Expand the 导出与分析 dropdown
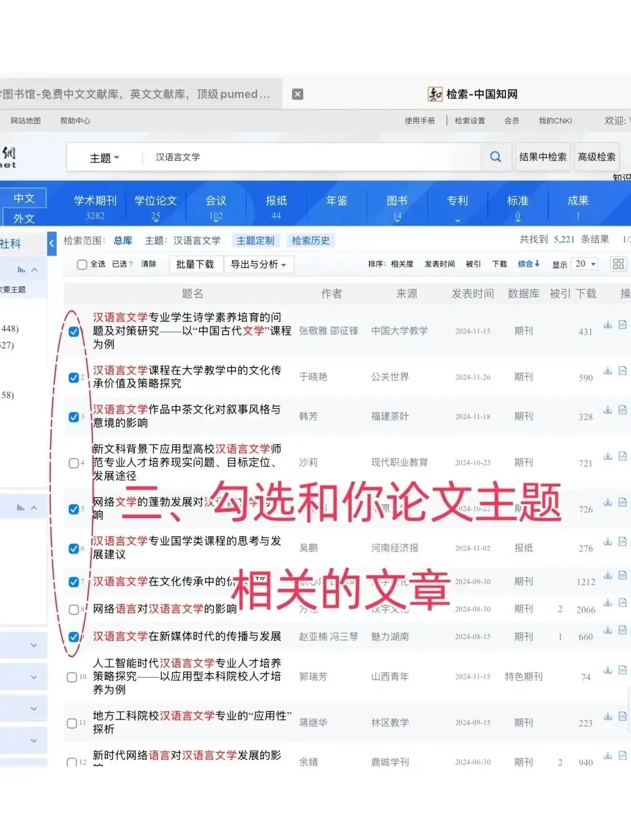Image resolution: width=631 pixels, height=840 pixels. (259, 264)
